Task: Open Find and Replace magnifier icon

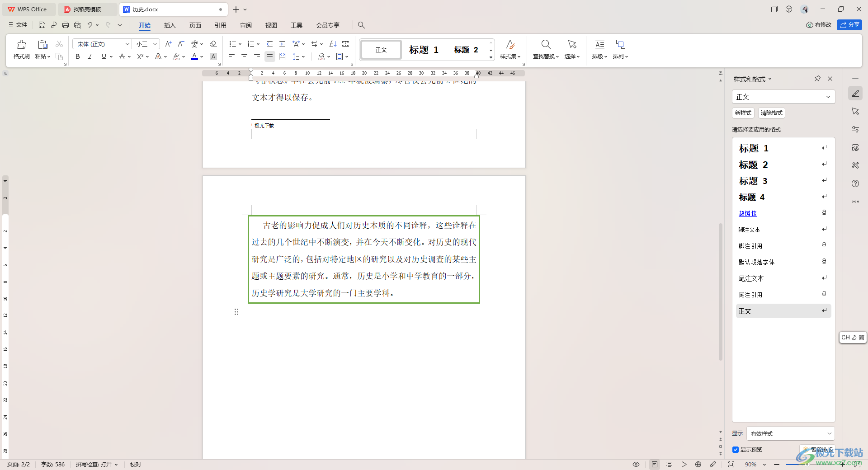Action: pos(546,44)
